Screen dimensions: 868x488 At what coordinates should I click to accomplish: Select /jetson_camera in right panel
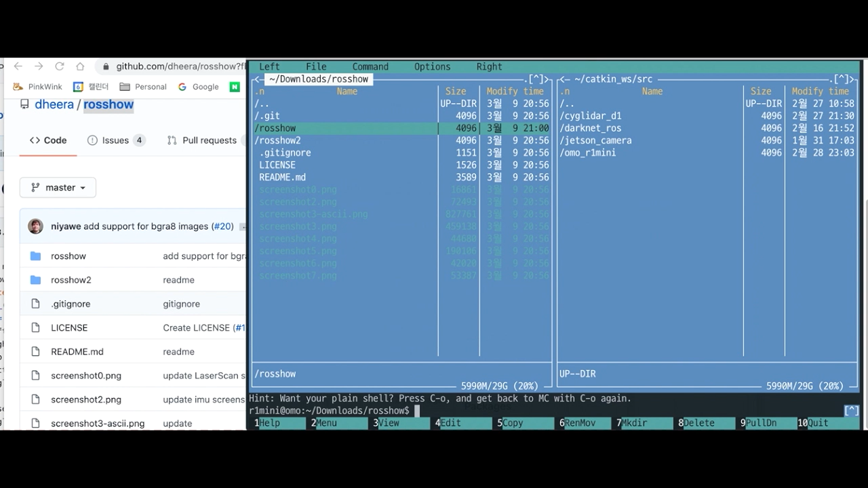[x=650, y=140]
